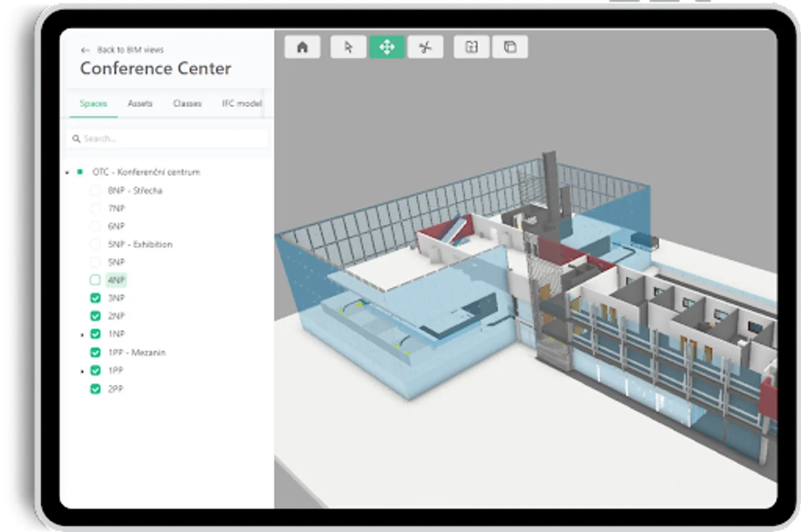Check the 5NP - Exhibition checkbox
801x532 pixels.
[95, 244]
